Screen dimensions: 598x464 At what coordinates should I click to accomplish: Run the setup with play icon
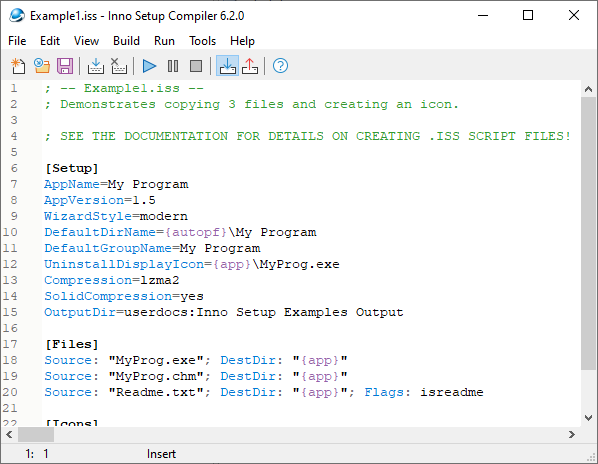[x=149, y=66]
